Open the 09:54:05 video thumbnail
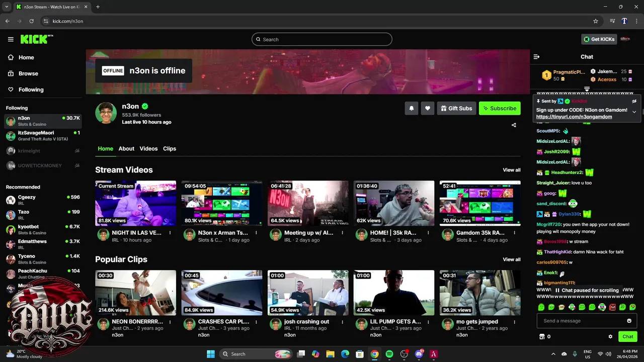 pos(222,203)
